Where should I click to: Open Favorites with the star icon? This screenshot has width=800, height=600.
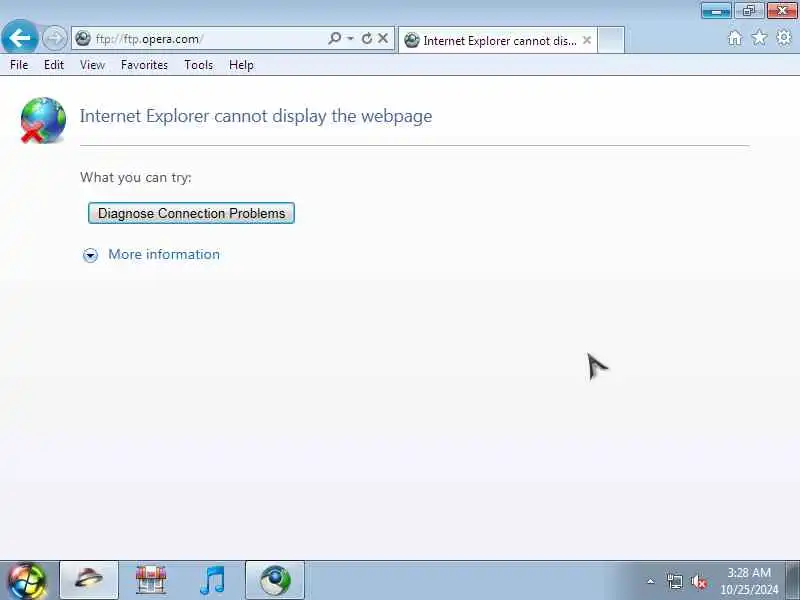point(759,37)
